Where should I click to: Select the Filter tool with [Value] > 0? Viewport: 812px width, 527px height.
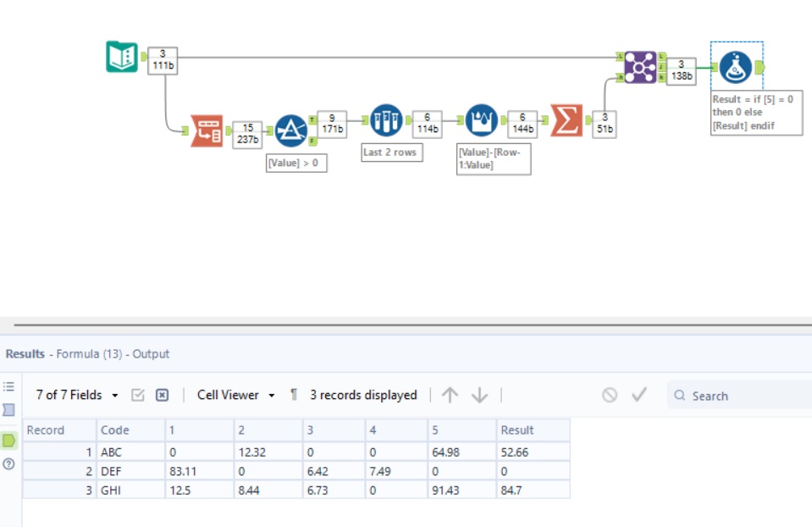(291, 130)
